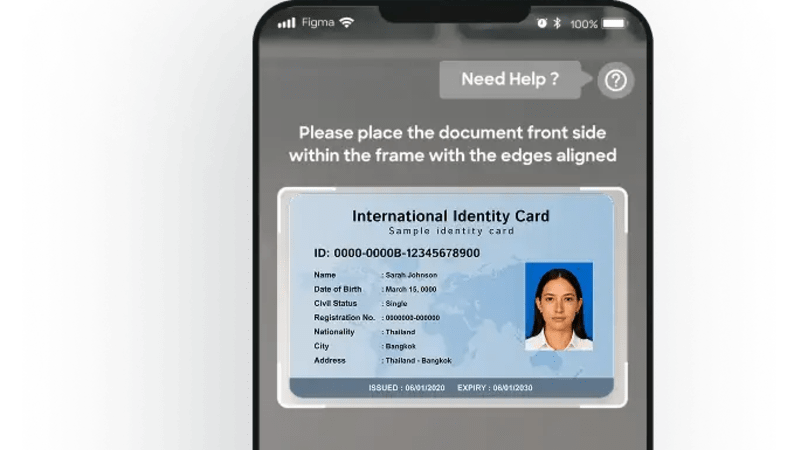Click the Registration No. label

[344, 317]
